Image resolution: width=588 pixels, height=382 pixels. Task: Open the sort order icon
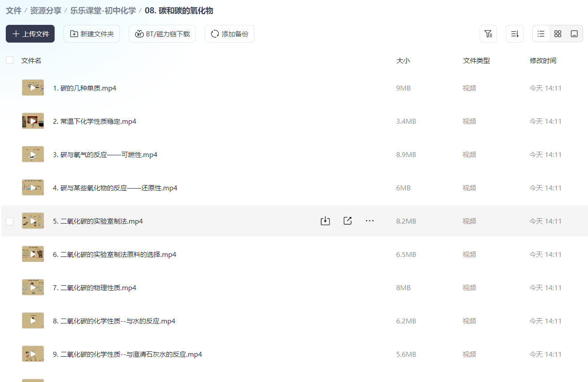point(514,33)
